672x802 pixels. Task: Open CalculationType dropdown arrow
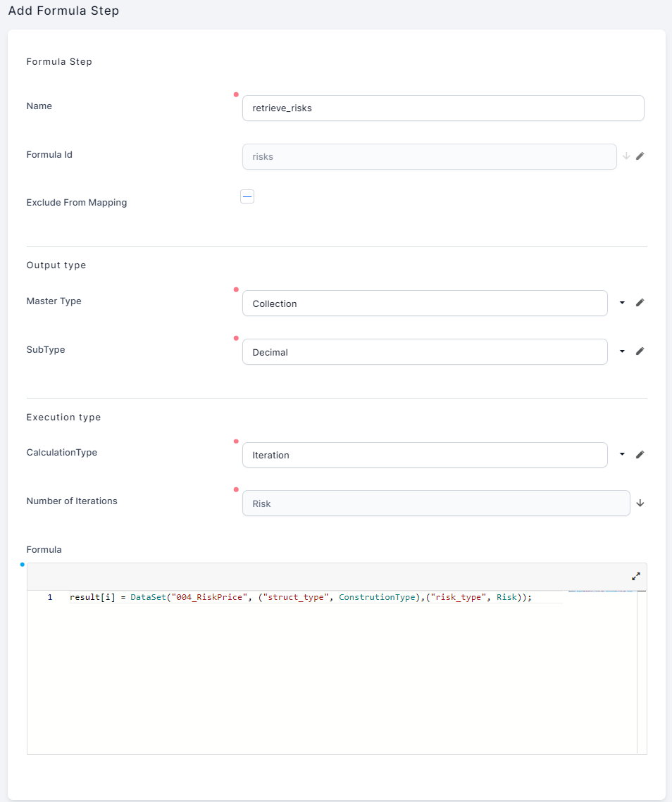[x=622, y=455]
